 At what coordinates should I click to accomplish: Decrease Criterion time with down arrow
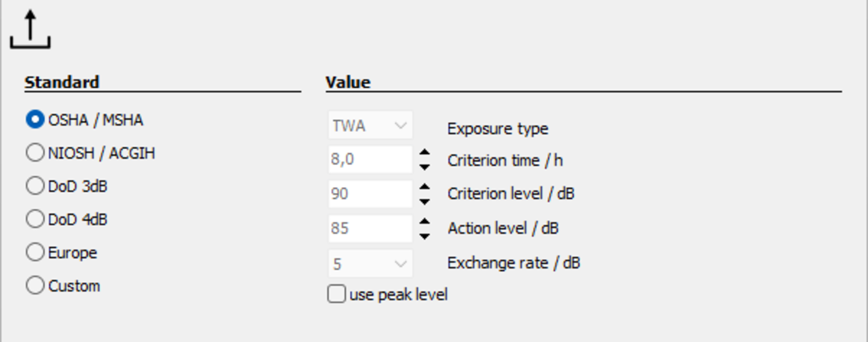pos(425,167)
